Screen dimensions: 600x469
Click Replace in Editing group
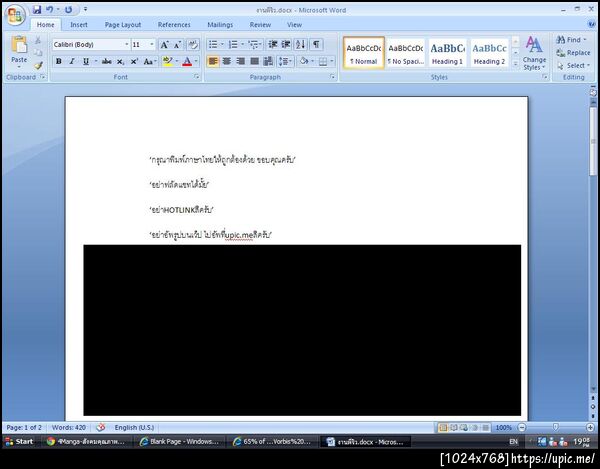(x=573, y=53)
